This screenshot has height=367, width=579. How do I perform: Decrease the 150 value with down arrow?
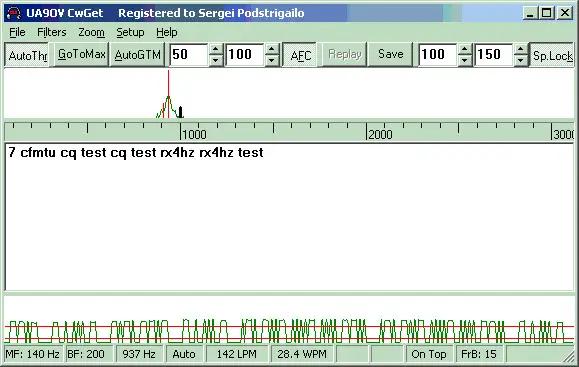[x=521, y=60]
